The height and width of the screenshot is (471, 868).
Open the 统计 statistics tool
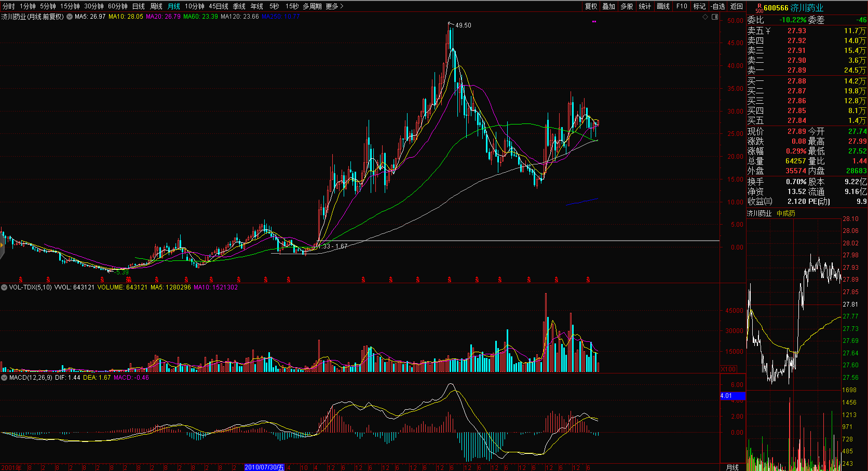645,6
